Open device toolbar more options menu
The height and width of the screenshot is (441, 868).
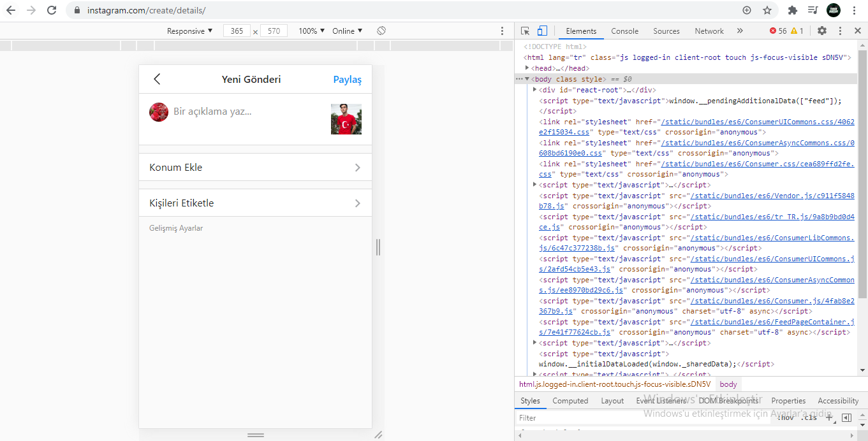[503, 31]
